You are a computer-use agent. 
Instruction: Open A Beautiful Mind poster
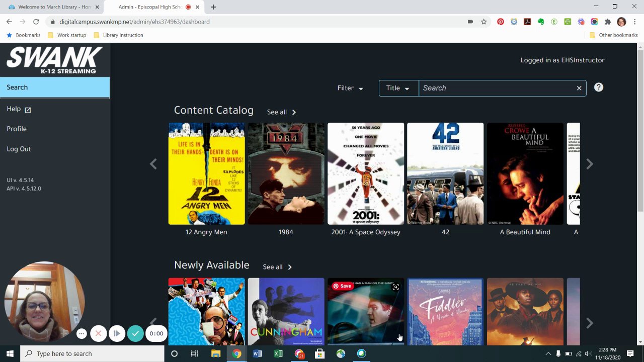point(525,173)
